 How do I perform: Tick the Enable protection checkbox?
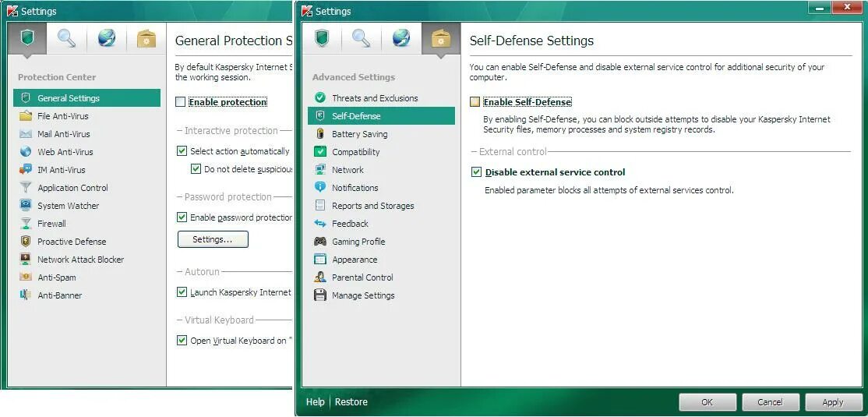click(x=181, y=102)
